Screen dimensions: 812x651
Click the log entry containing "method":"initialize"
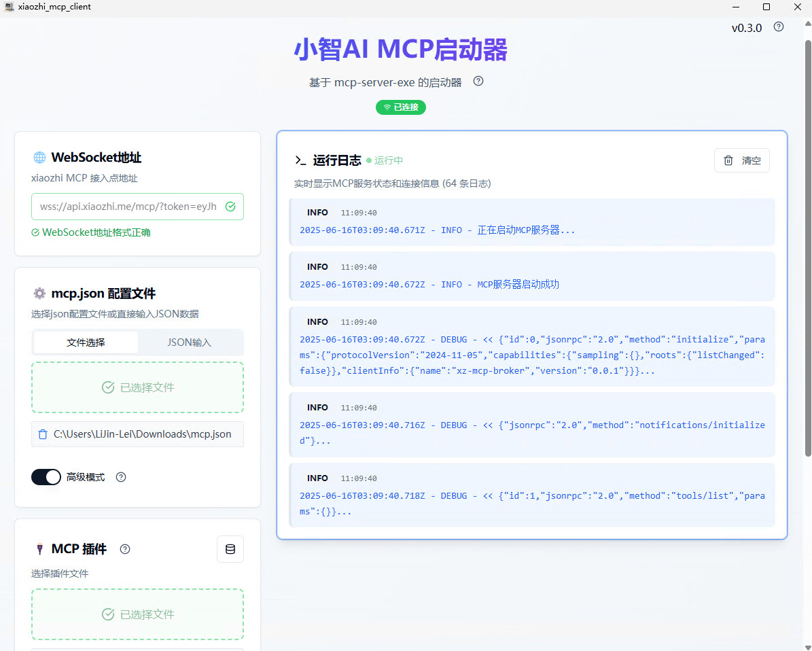click(x=532, y=347)
